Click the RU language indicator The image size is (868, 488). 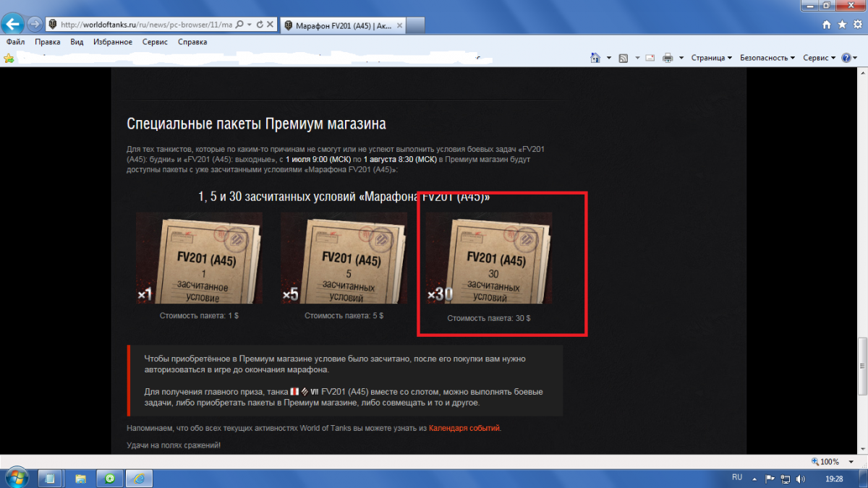[x=737, y=478]
